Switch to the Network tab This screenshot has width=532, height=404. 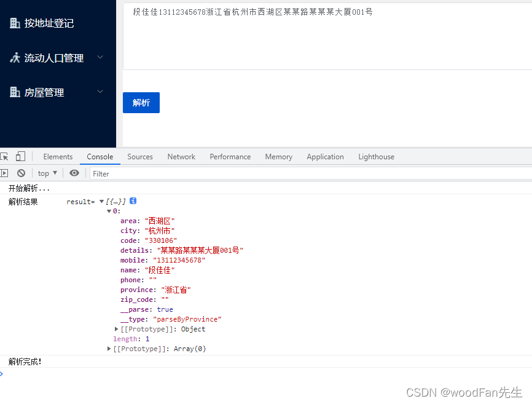[x=181, y=156]
